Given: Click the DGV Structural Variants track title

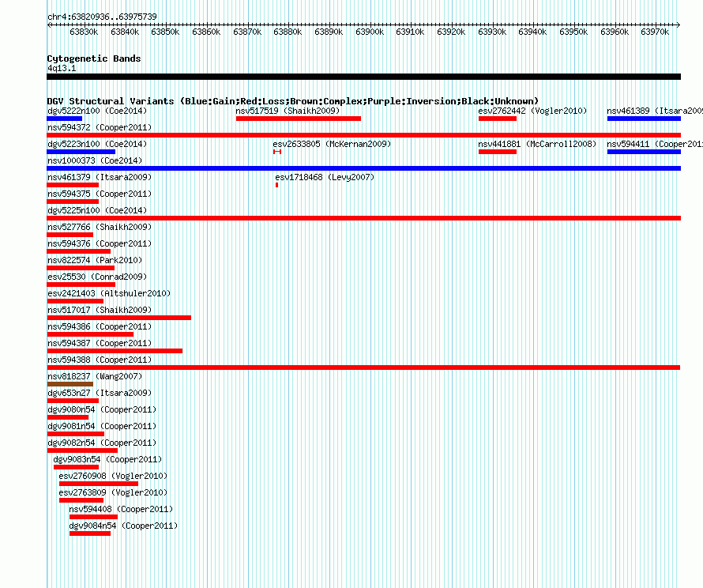Looking at the screenshot, I should click(293, 101).
